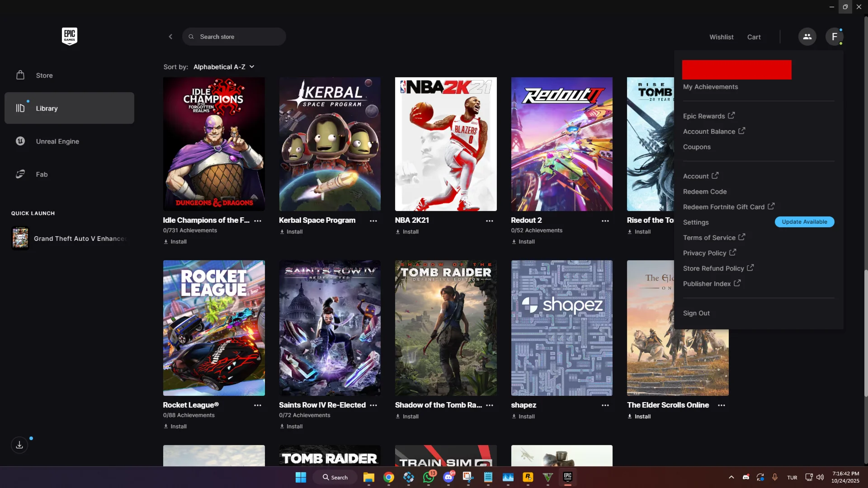Open the Wishlist link
The image size is (868, 488).
click(x=721, y=37)
